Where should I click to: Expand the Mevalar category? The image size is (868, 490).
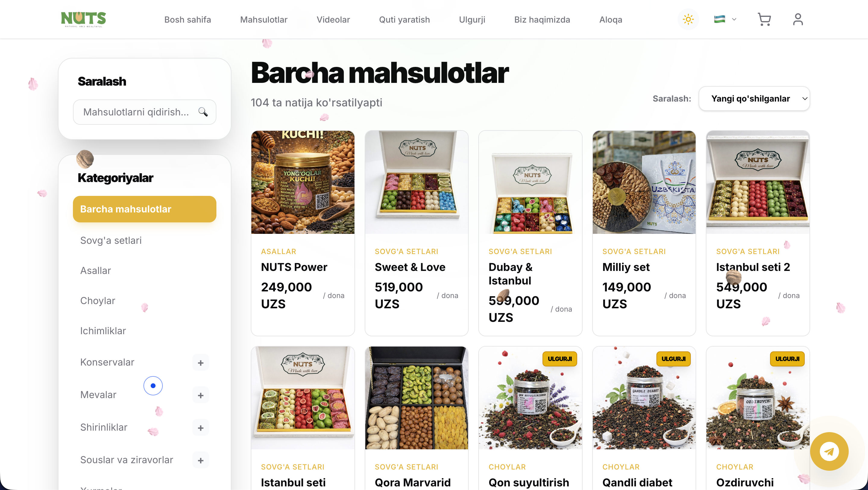pyautogui.click(x=200, y=395)
